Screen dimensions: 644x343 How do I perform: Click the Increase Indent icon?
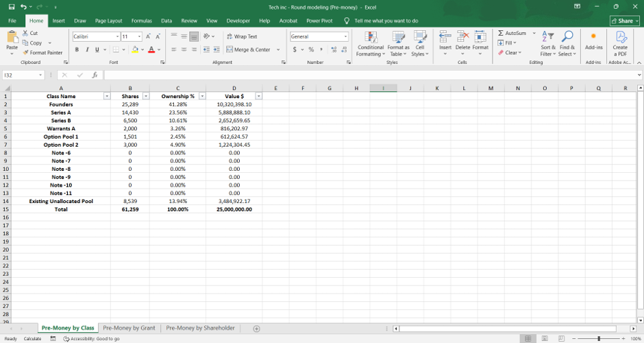click(216, 49)
